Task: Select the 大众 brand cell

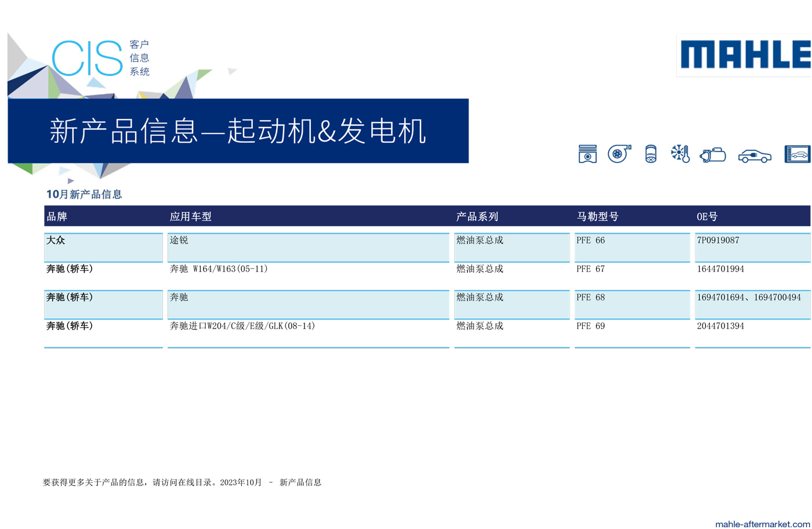Action: point(103,248)
